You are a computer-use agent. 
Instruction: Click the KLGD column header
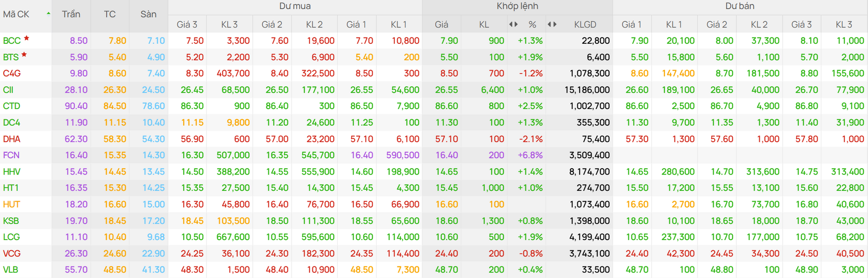coord(585,25)
